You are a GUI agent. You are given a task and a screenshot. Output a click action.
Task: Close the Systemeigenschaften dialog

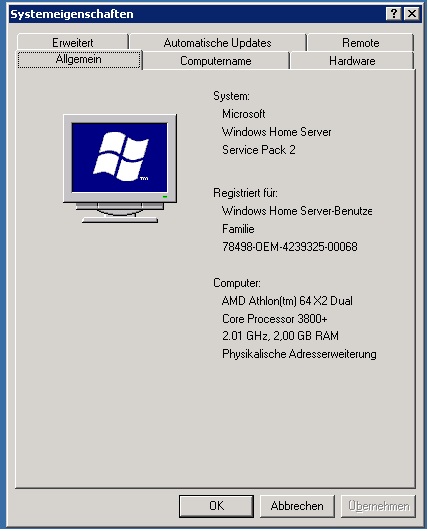411,14
